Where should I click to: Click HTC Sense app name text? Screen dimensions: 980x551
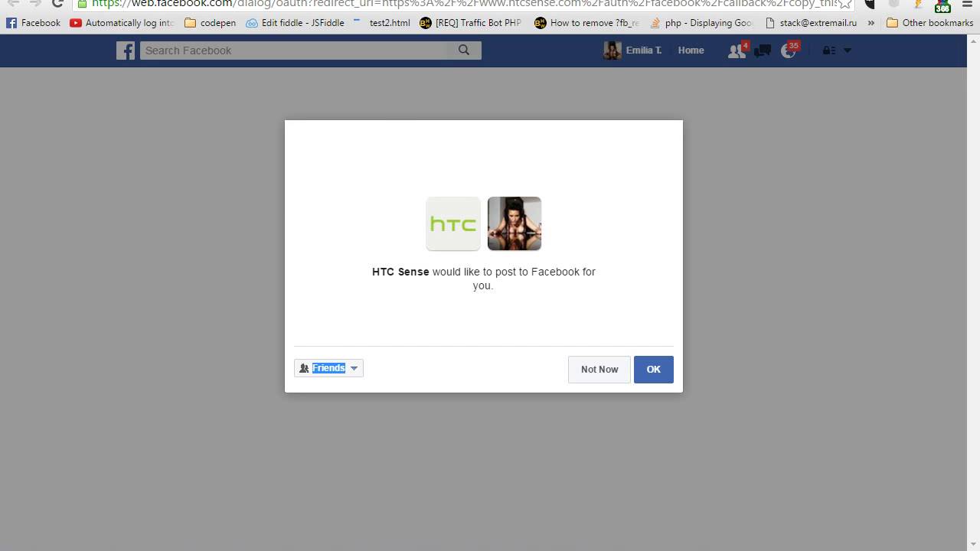coord(400,272)
